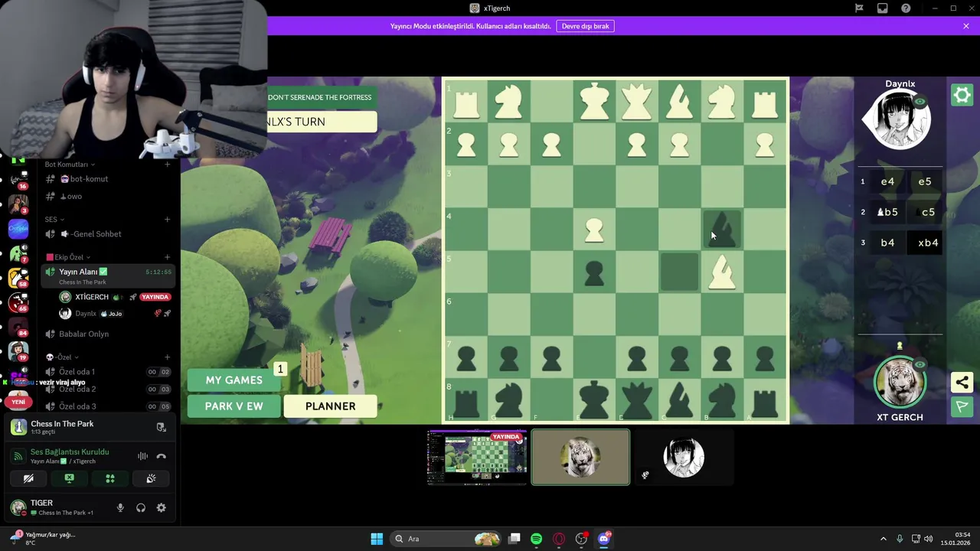Click the black bishop on the highlighted board square
Image resolution: width=980 pixels, height=551 pixels.
722,229
